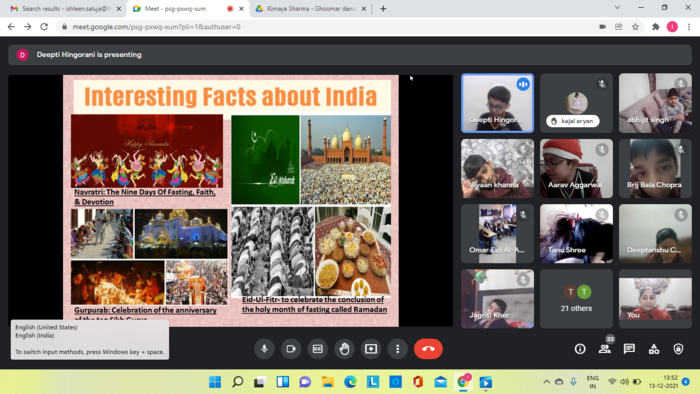Open clock showing 13:52 13-12-2021
Screen dimensions: 700x394
pos(664,382)
